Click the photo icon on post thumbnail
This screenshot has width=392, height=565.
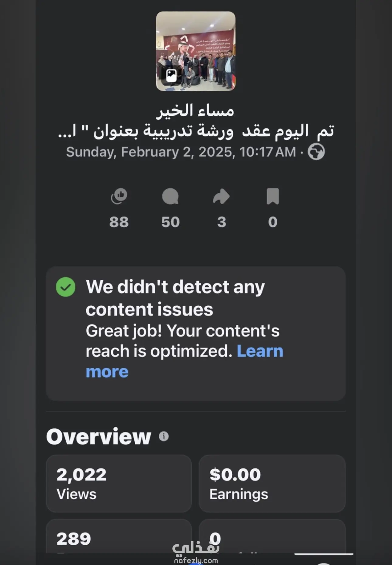point(172,75)
